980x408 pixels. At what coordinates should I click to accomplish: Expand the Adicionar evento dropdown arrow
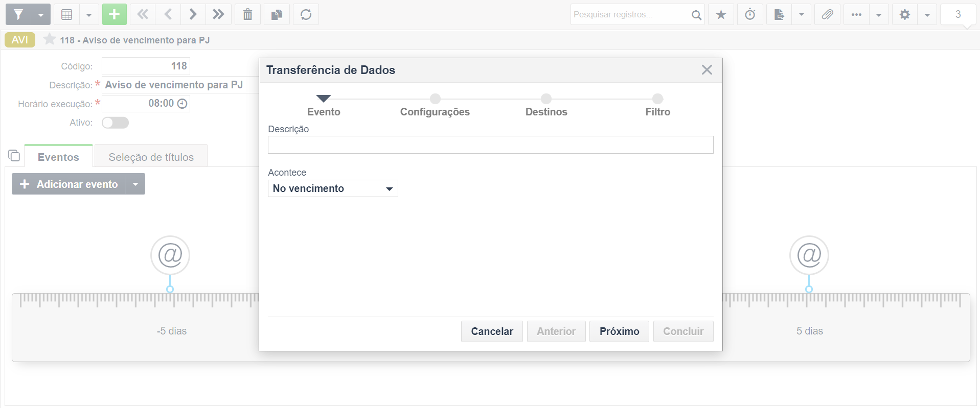click(135, 184)
